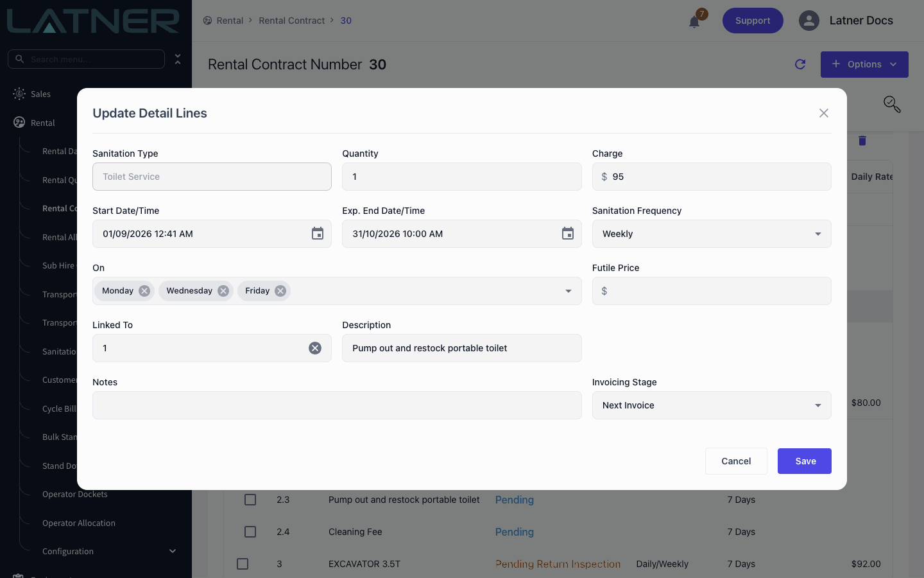Open Operator Allocation in the sidebar
Screen dimensions: 924x578
point(79,523)
